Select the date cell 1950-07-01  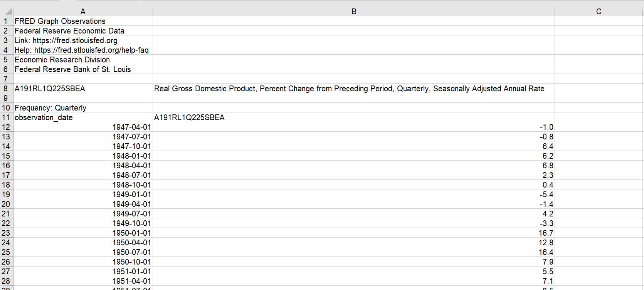pos(131,252)
